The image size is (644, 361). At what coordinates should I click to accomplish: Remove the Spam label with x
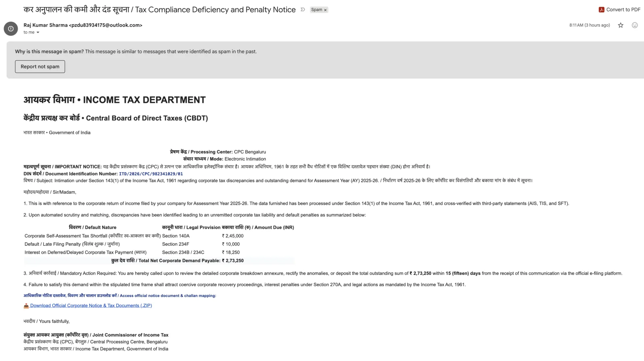click(x=325, y=10)
